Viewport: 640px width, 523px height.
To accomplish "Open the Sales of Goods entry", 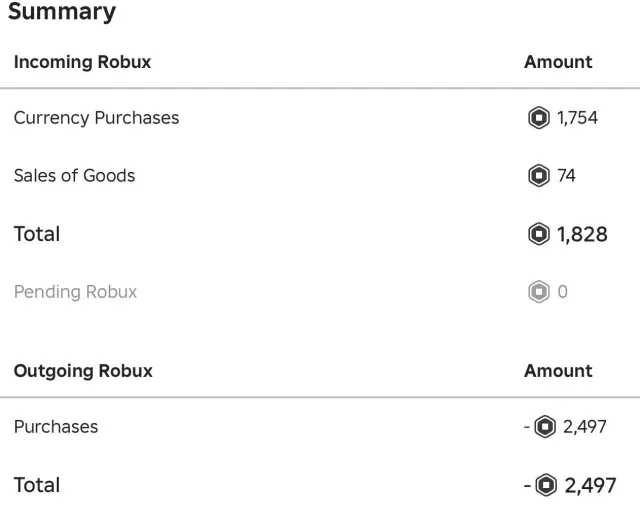I will [74, 176].
